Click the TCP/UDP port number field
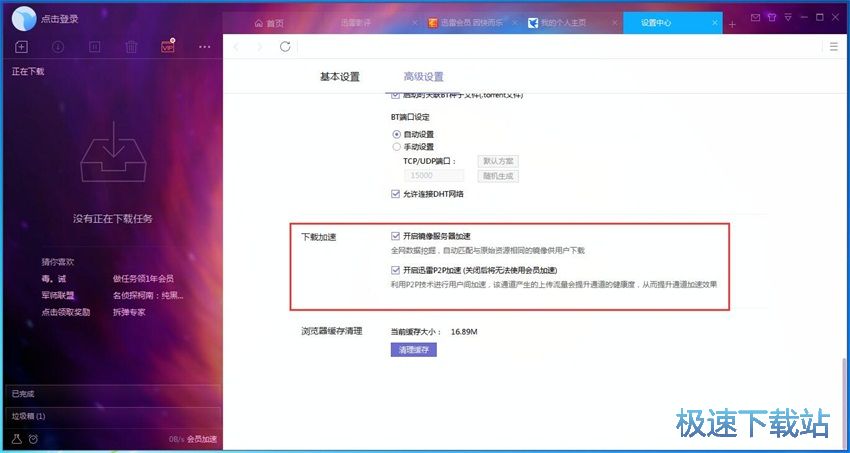The width and height of the screenshot is (850, 453). coord(434,176)
